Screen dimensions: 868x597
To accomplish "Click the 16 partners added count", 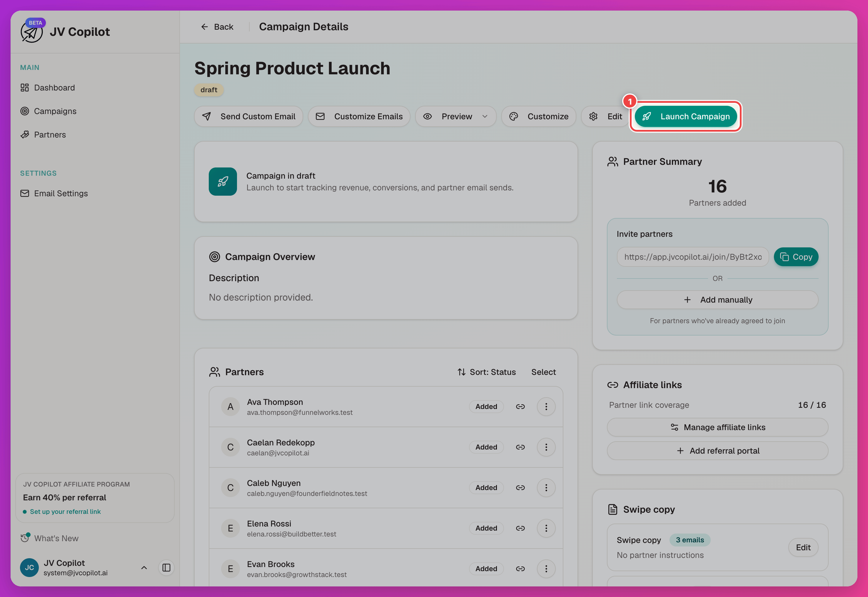I will click(717, 186).
